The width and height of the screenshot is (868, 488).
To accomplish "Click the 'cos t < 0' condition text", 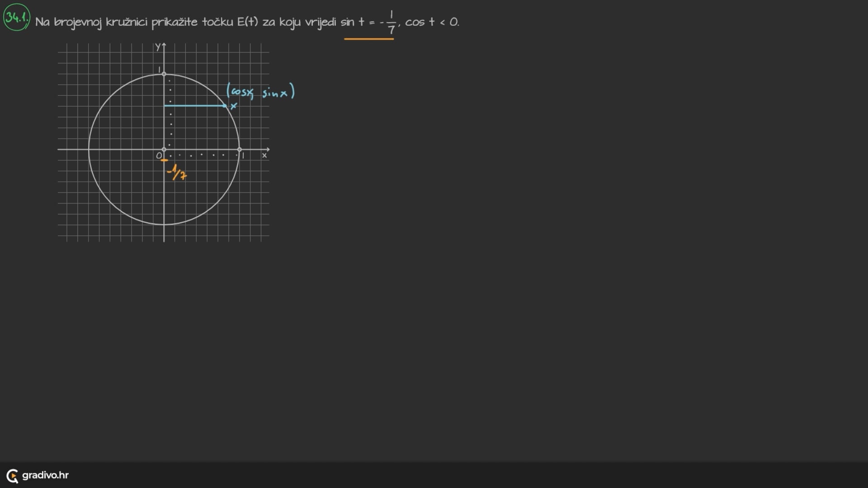I will (432, 22).
